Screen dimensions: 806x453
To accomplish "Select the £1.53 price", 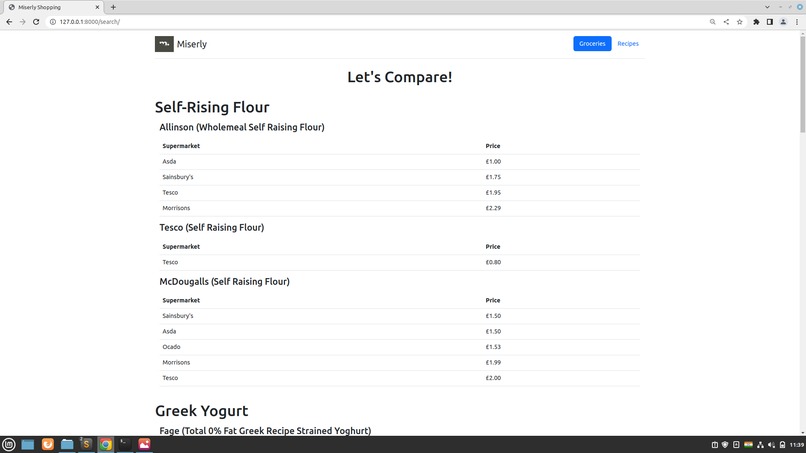I will (x=493, y=347).
